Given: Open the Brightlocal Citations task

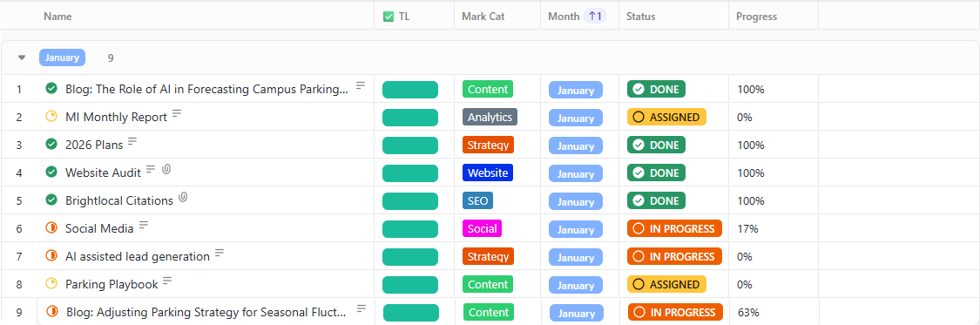Looking at the screenshot, I should pos(119,200).
